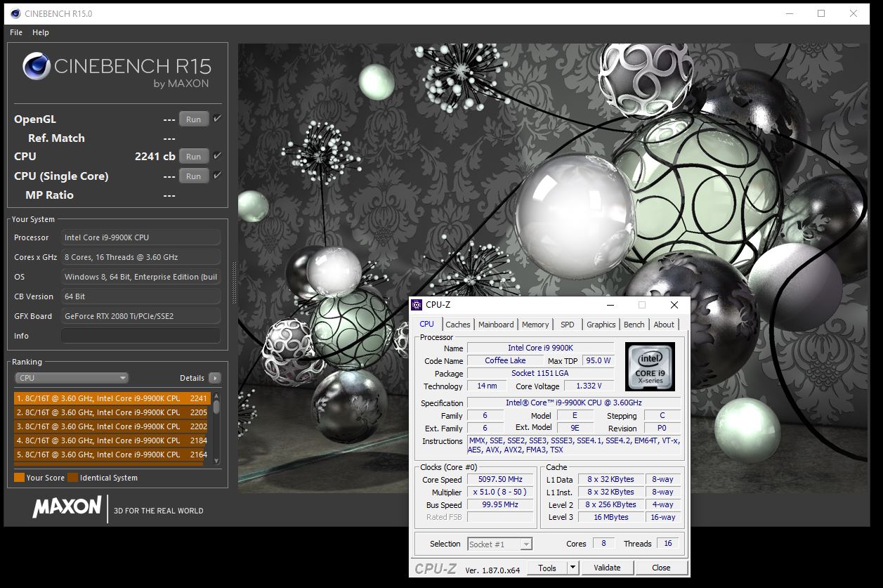Select the CPU tab in CPU-Z

point(426,324)
